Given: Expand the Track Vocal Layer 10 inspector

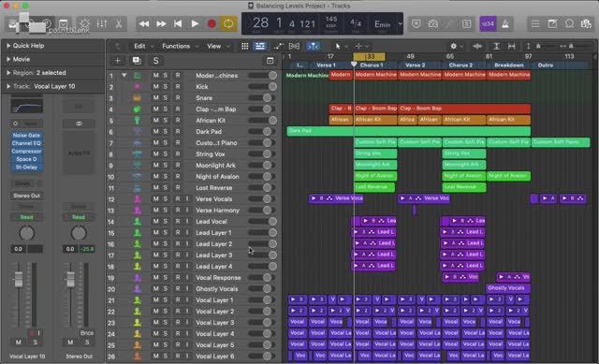Looking at the screenshot, I should [x=8, y=86].
